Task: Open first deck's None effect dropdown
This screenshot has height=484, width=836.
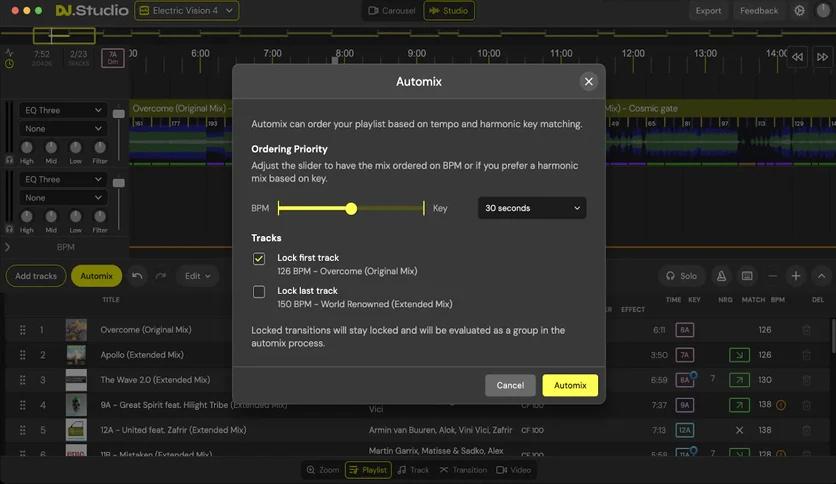Action: [63, 128]
